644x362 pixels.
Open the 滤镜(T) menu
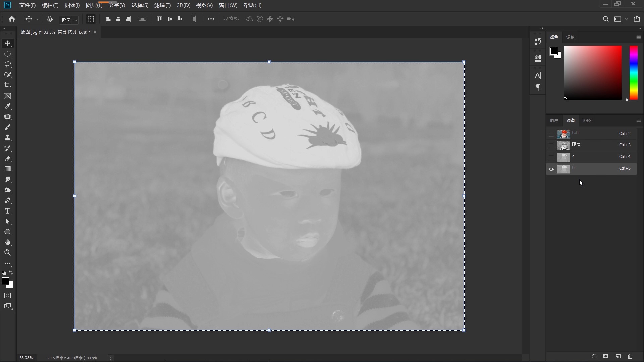click(x=162, y=5)
